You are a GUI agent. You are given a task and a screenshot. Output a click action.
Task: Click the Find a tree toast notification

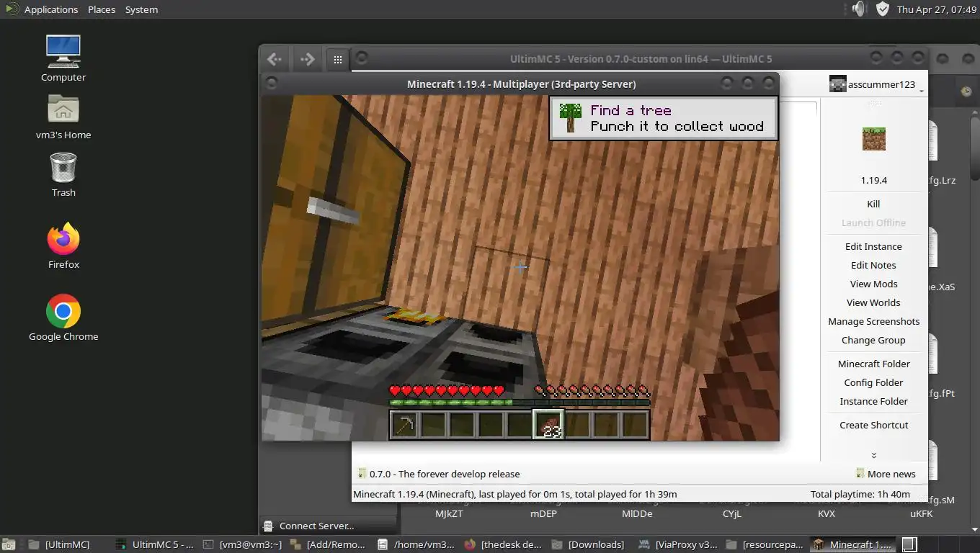(663, 117)
